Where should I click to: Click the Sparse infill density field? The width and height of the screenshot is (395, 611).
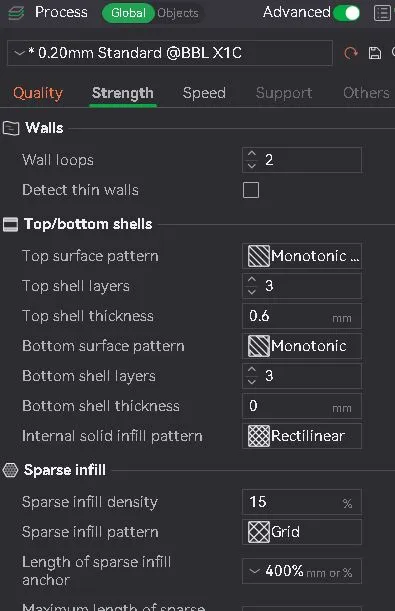[x=302, y=502]
